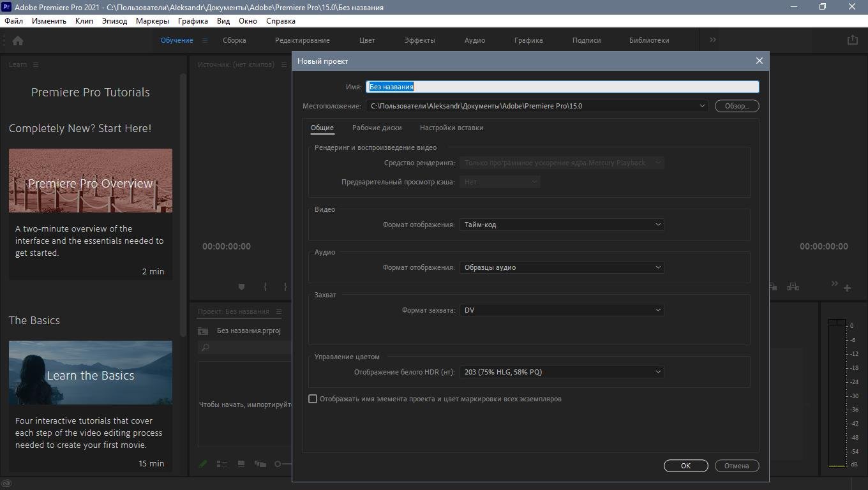Open the audio display format dropdown
Viewport: 868px width, 490px height.
click(561, 267)
